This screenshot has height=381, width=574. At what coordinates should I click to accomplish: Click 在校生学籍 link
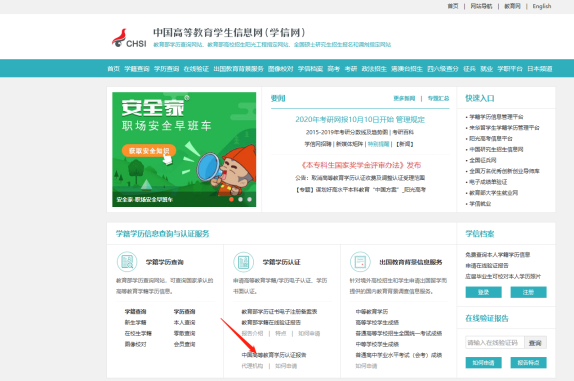[x=138, y=333]
